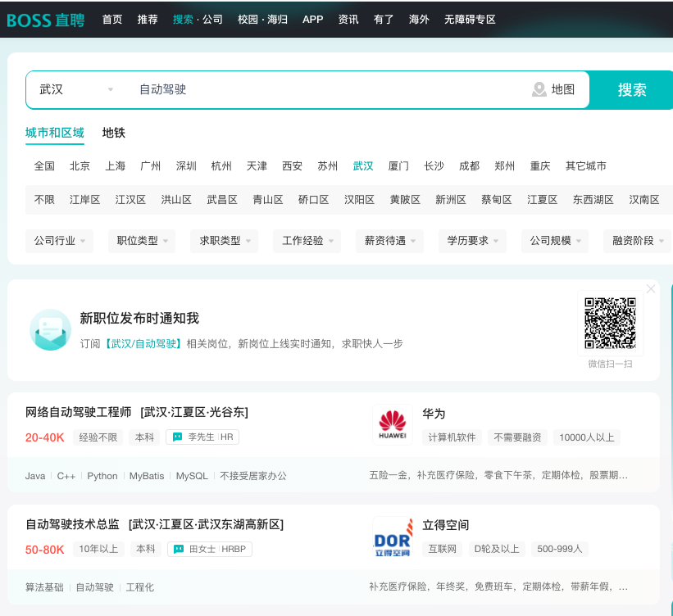Viewport: 673px width, 616px height.
Task: Expand the 职位类型 filter
Action: pyautogui.click(x=142, y=241)
